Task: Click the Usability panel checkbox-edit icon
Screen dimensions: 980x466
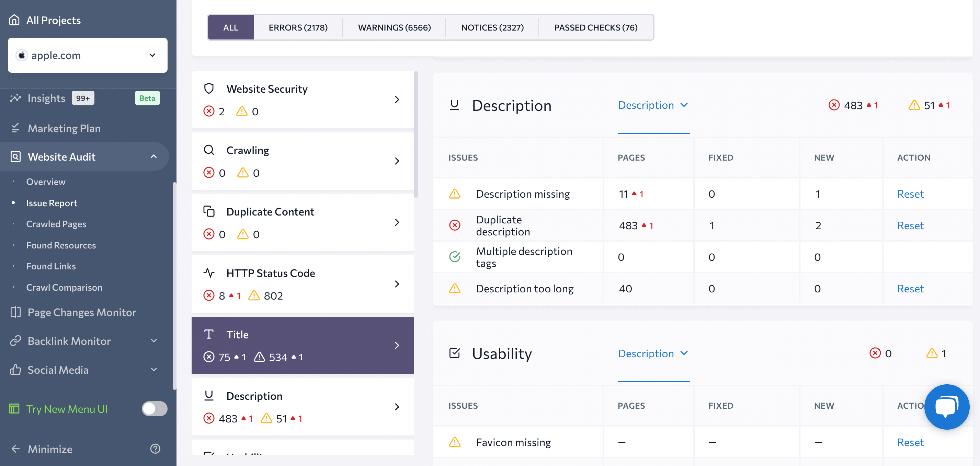Action: tap(454, 353)
